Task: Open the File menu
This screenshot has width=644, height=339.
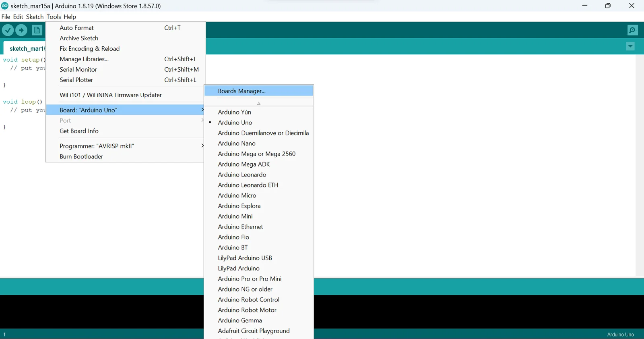Action: (x=6, y=17)
